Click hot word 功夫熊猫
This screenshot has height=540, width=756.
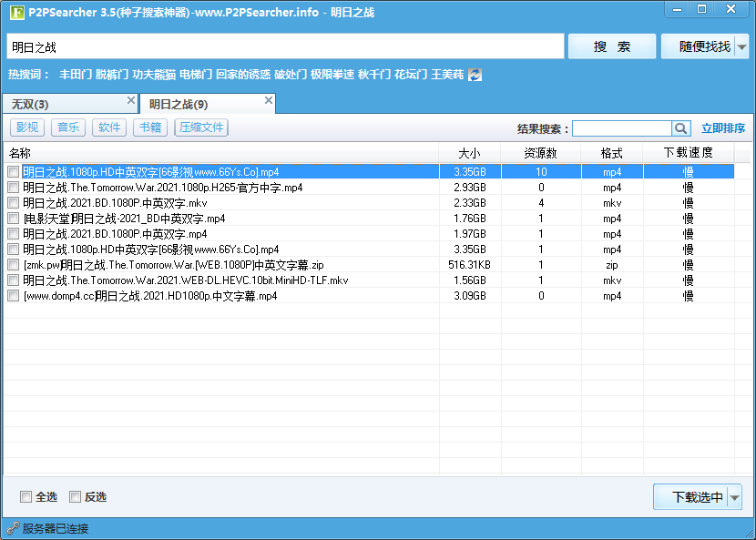coord(154,75)
